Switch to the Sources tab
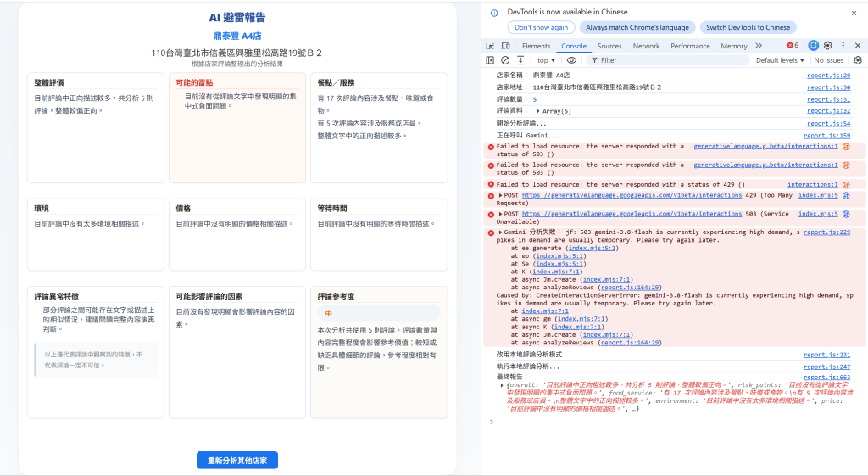Screen dimensions: 868x476 609,46
